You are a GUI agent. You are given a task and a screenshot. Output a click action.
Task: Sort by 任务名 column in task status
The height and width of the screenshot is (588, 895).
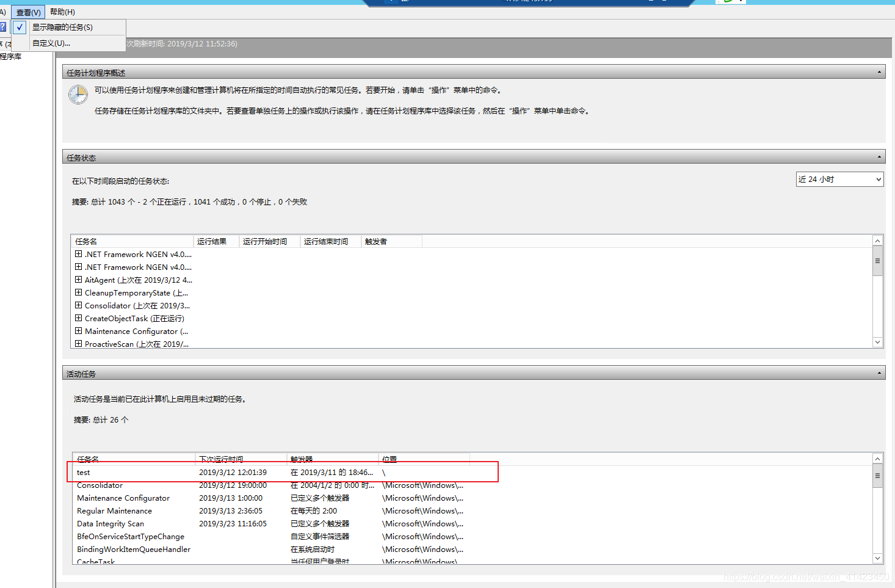[132, 241]
